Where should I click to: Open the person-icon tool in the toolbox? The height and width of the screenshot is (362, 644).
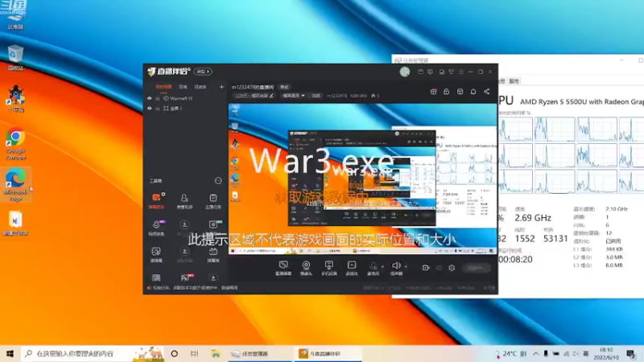(x=184, y=200)
